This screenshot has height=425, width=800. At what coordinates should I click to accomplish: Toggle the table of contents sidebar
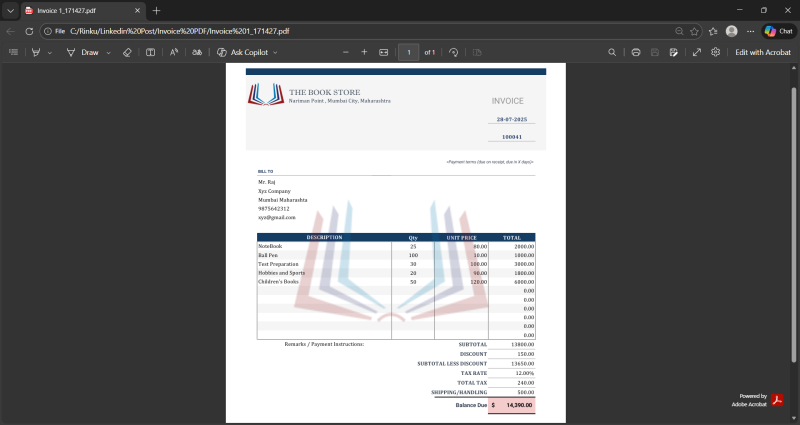(x=13, y=52)
